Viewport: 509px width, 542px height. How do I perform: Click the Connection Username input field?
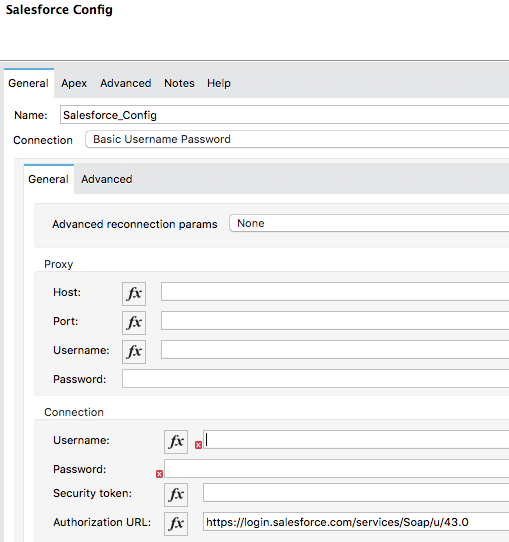(356, 440)
